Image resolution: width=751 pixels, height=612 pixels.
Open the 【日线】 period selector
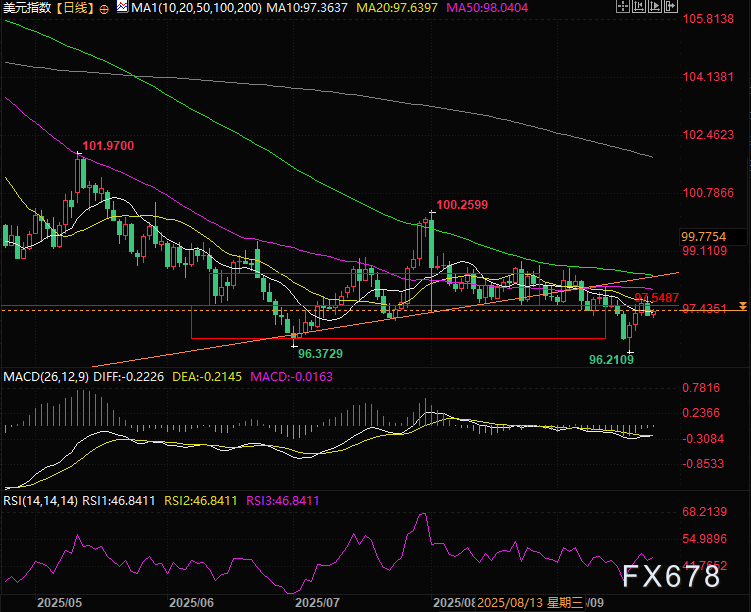[x=75, y=8]
